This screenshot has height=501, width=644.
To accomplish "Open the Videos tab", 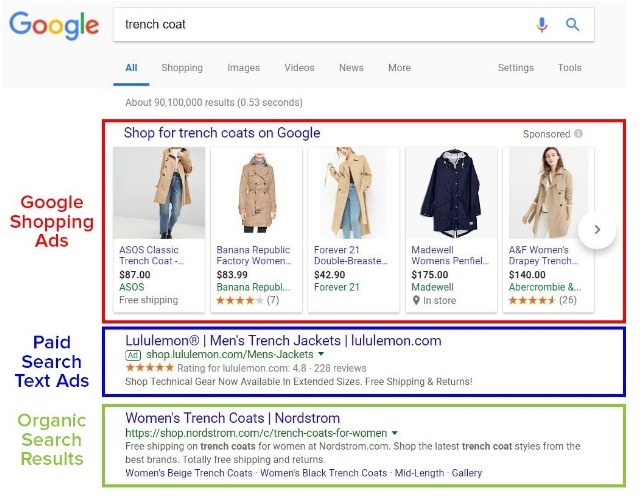I will [299, 68].
